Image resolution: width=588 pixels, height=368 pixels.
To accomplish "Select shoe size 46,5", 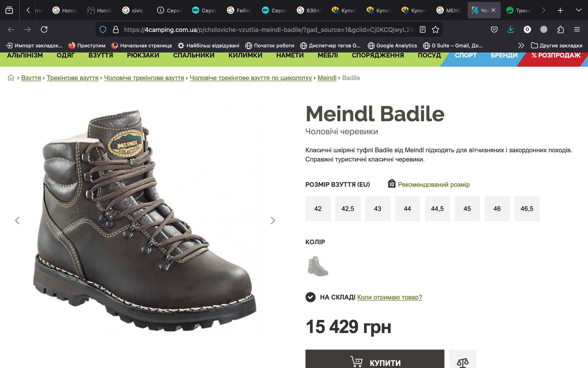I will tap(527, 209).
